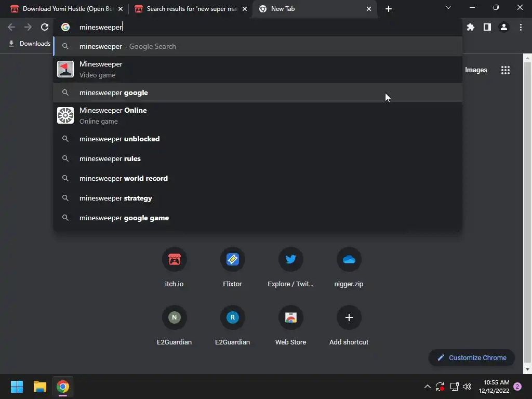The image size is (532, 399).
Task: Select 'minesweeper google game' suggestion
Action: (x=258, y=218)
